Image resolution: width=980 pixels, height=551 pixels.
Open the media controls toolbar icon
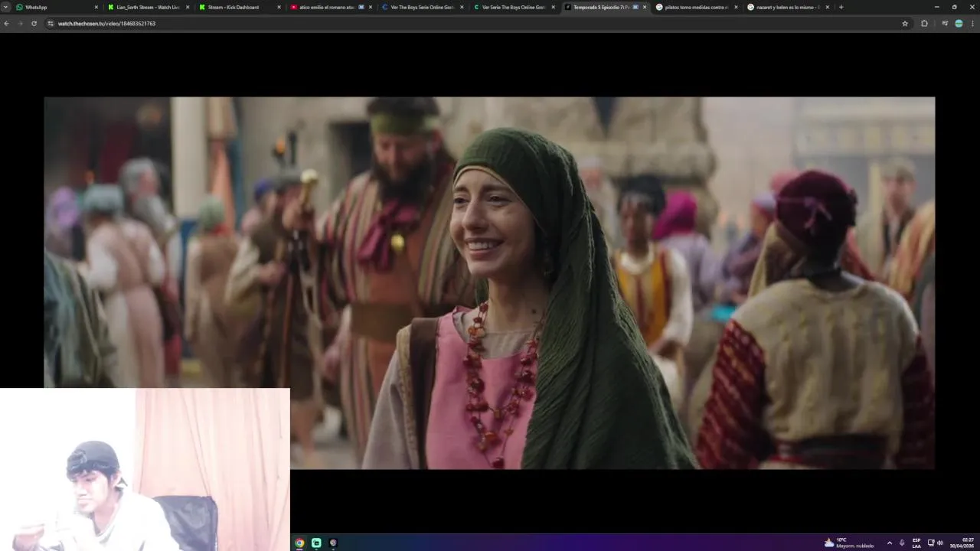[945, 24]
